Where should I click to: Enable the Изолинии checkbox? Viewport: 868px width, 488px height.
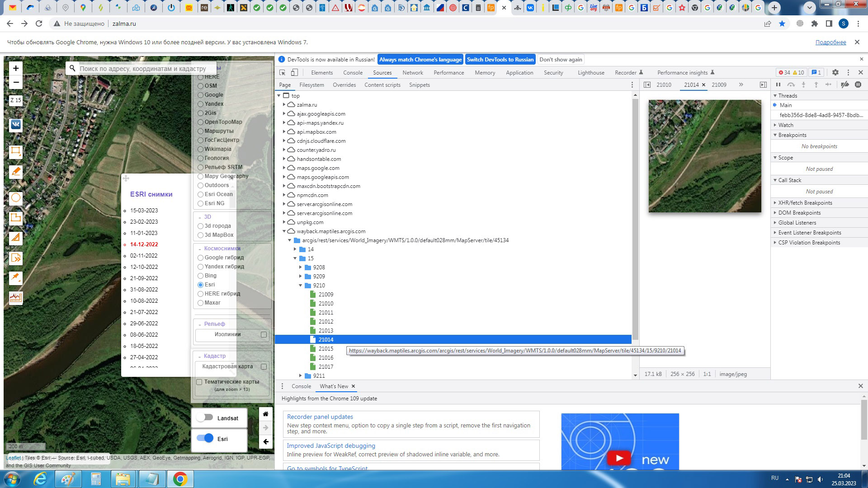pyautogui.click(x=264, y=334)
